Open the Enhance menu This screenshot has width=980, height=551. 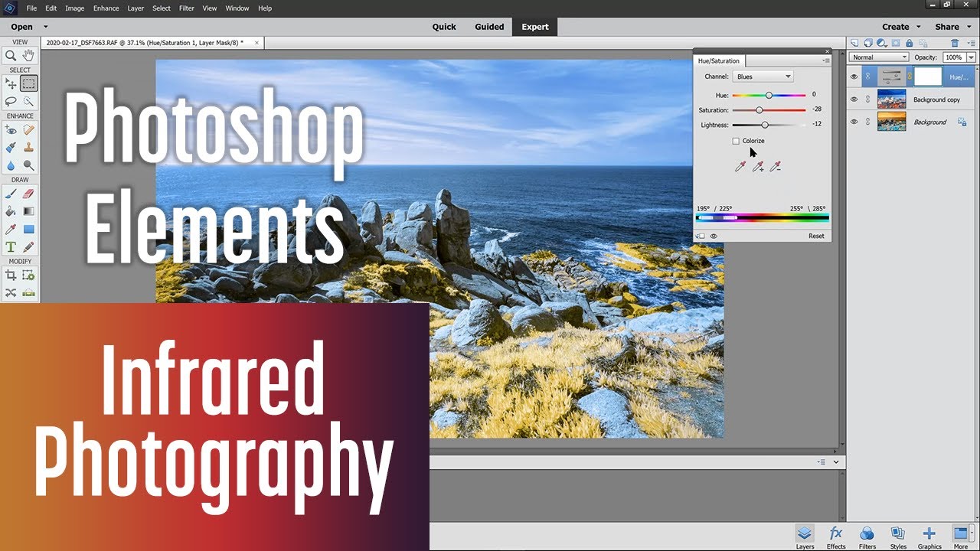(x=106, y=8)
